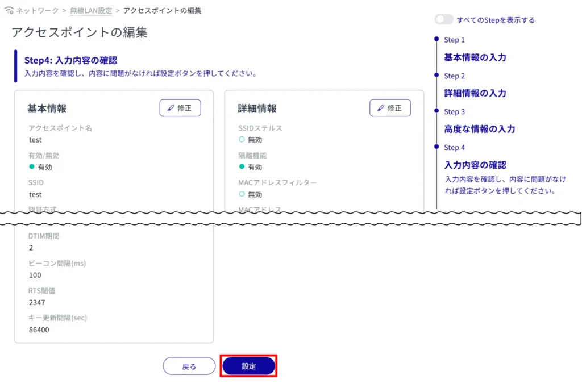582x392 pixels.
Task: Click the 有効 status dot under 有効/無効
Action: pos(32,167)
